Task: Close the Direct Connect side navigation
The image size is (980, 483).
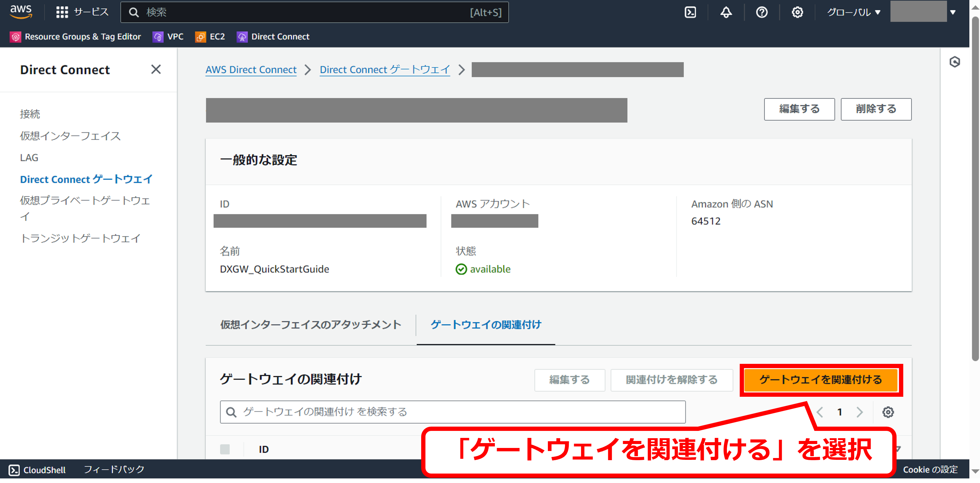Action: [156, 69]
